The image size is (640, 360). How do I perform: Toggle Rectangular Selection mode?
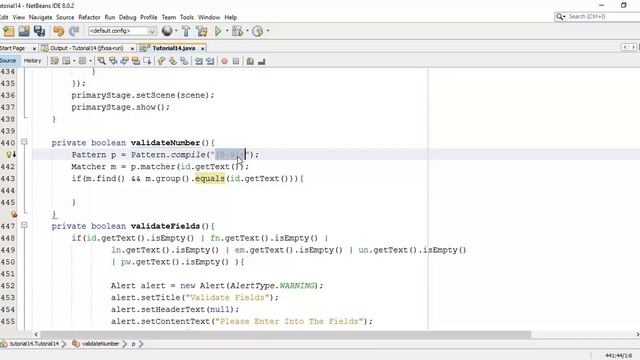[x=147, y=61]
